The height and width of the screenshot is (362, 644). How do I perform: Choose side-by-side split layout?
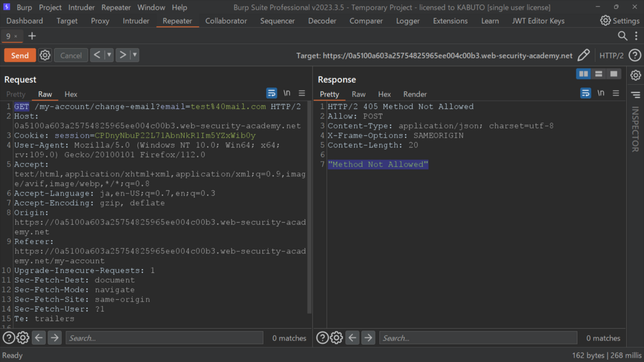pyautogui.click(x=583, y=74)
